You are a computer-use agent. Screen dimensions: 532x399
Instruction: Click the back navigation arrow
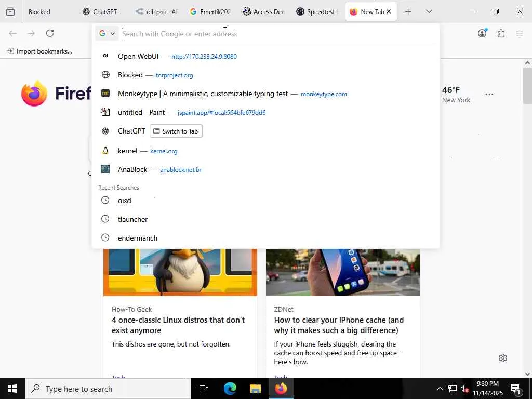(x=12, y=33)
